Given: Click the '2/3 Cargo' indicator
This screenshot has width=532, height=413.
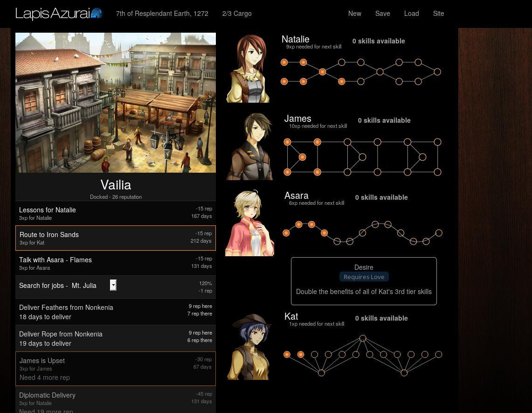Looking at the screenshot, I should pyautogui.click(x=237, y=14).
